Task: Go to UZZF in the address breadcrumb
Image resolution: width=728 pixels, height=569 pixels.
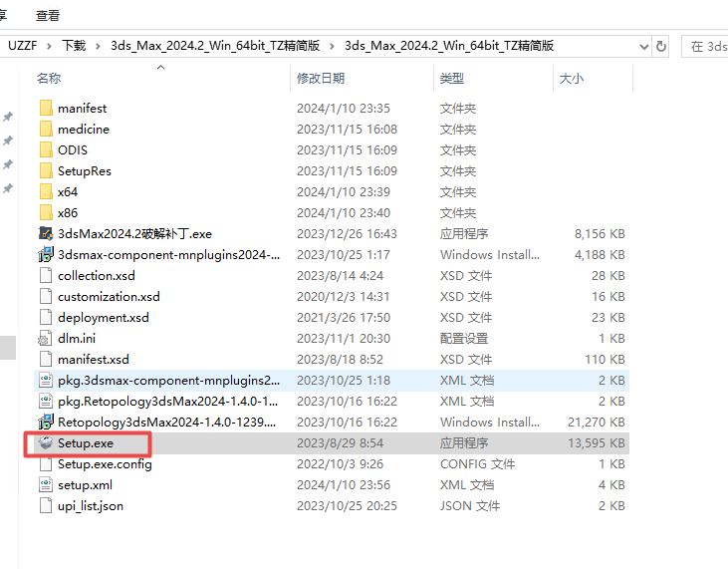Action: tap(23, 46)
